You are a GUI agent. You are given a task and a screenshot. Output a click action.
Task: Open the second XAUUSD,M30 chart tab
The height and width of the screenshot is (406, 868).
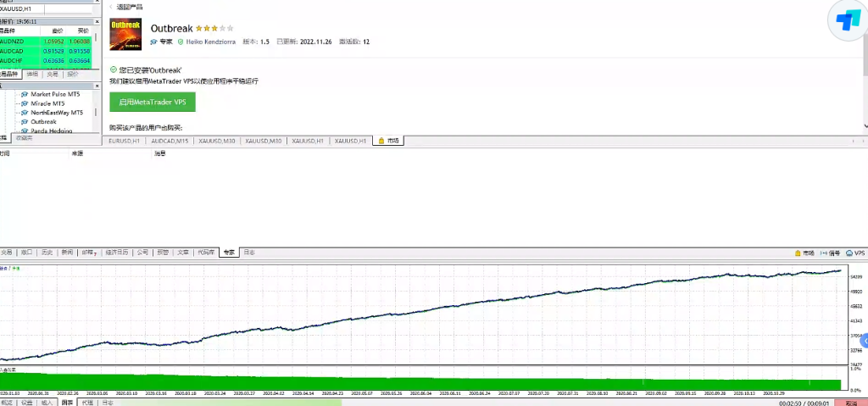[x=264, y=141]
